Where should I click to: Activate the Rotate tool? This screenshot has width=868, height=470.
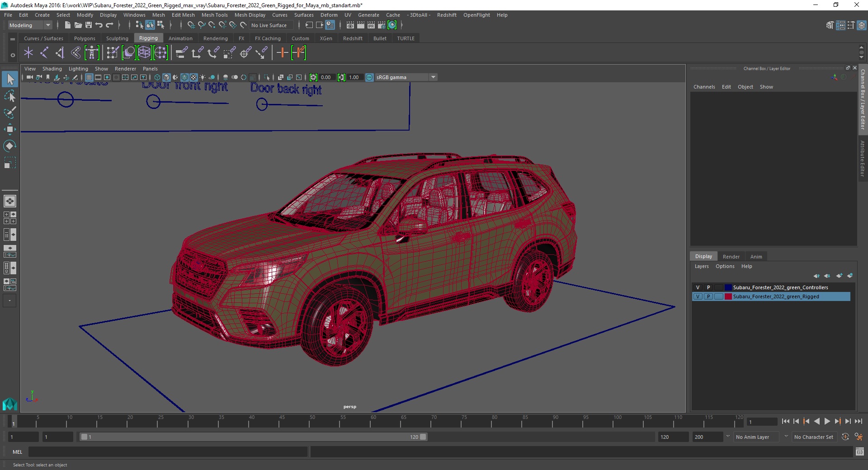(x=10, y=146)
